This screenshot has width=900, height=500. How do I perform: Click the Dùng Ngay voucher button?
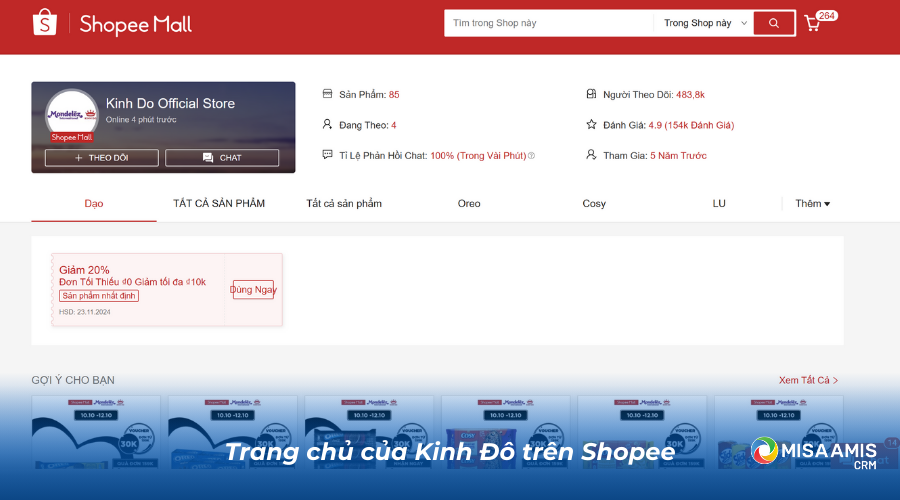click(253, 289)
